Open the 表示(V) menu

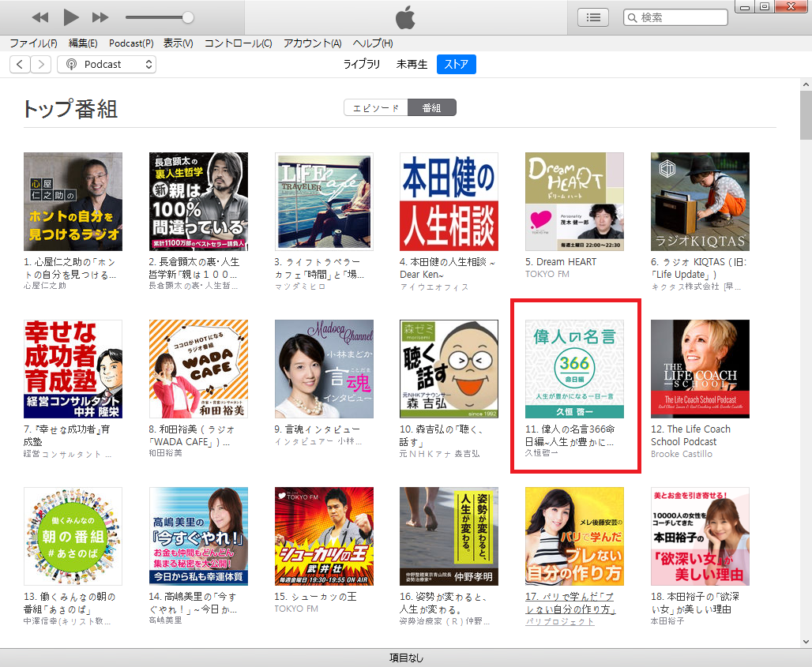tap(179, 43)
